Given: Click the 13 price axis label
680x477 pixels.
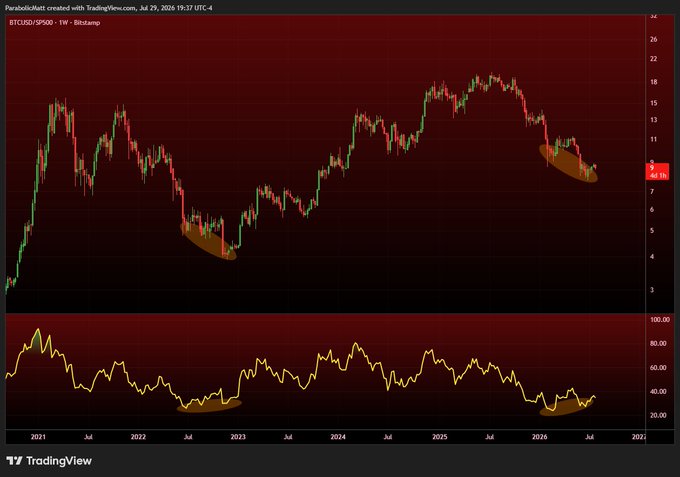Looking at the screenshot, I should (654, 120).
